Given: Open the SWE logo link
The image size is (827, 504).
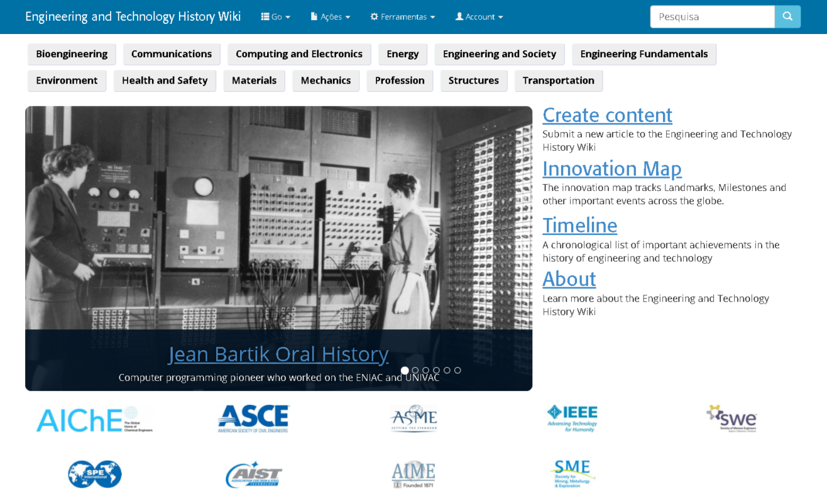Looking at the screenshot, I should [731, 419].
